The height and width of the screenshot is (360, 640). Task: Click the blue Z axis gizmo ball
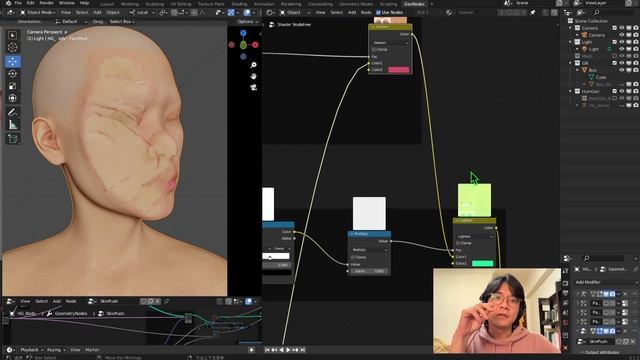click(243, 33)
